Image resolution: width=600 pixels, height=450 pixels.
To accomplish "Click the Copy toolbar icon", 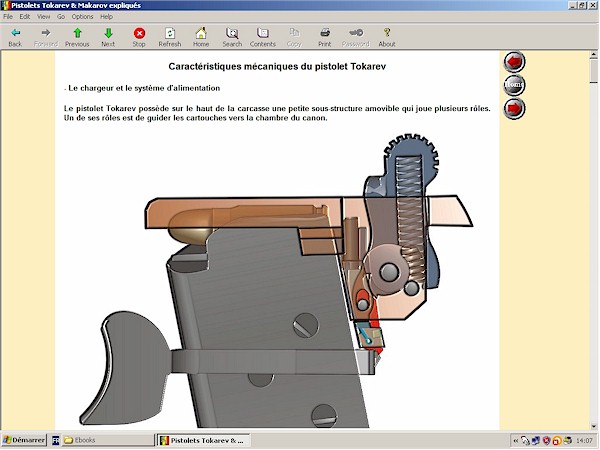I will [294, 37].
